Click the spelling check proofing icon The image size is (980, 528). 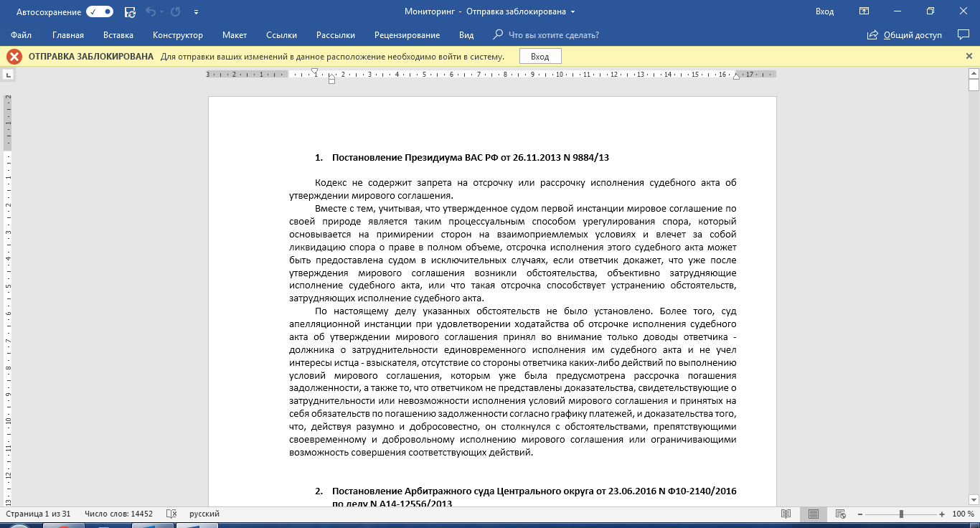click(171, 514)
